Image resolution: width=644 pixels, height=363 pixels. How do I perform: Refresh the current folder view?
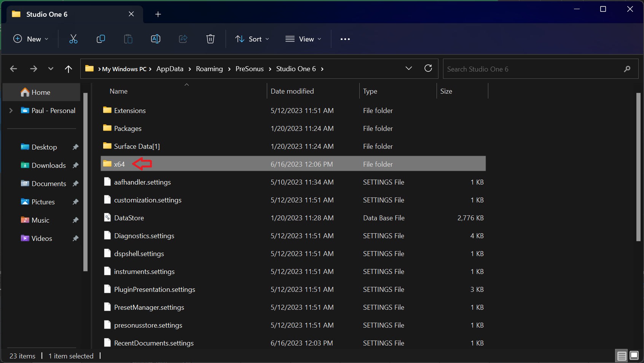point(428,68)
